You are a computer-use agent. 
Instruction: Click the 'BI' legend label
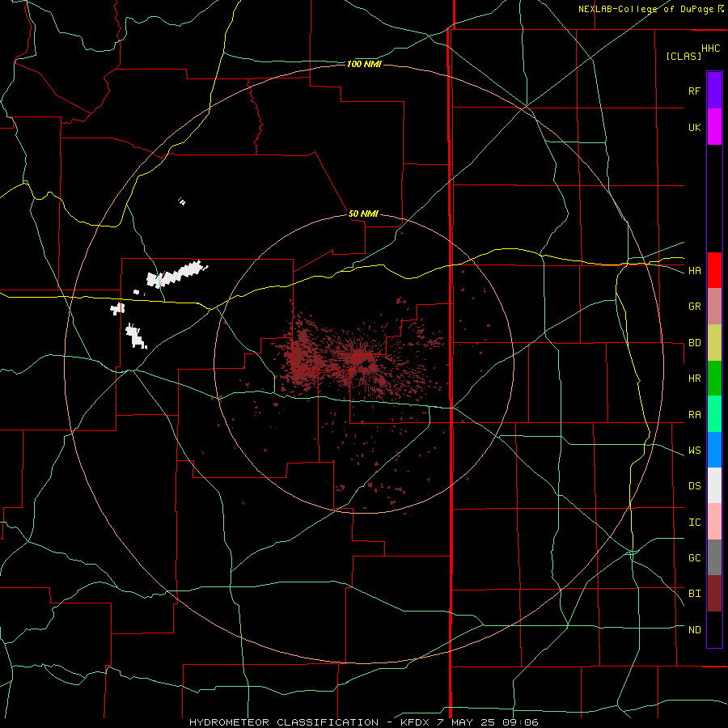tap(694, 594)
